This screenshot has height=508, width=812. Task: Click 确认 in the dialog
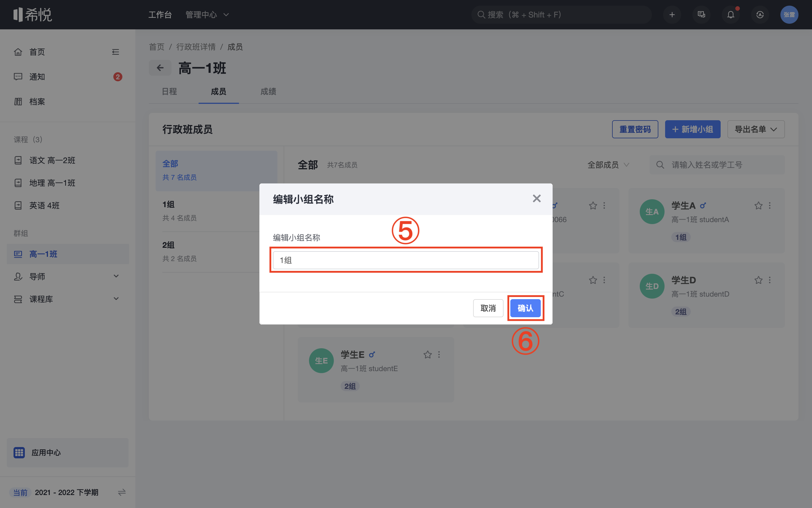[525, 308]
